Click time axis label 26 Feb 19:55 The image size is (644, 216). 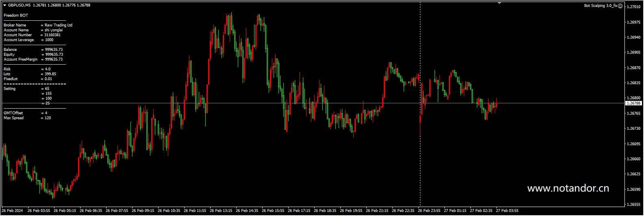tap(351, 211)
